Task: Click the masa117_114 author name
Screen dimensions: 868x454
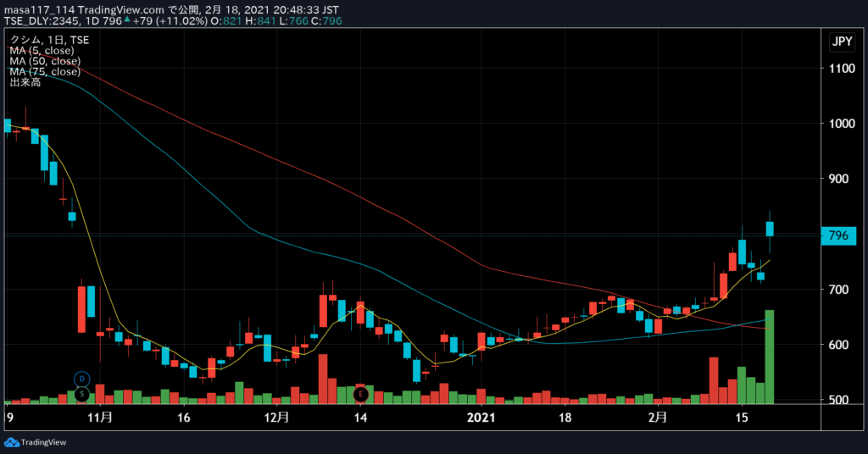Action: 39,10
